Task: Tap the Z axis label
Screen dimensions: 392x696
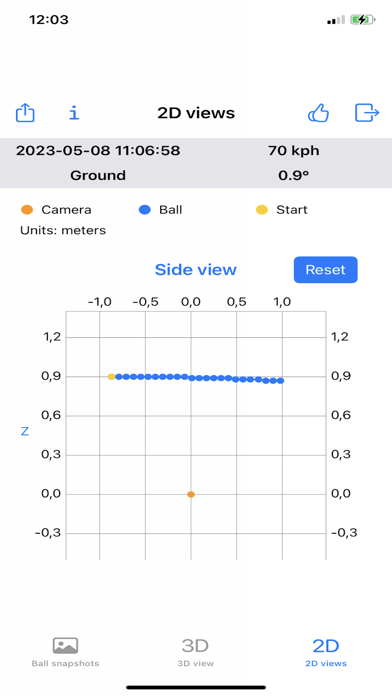Action: click(25, 431)
